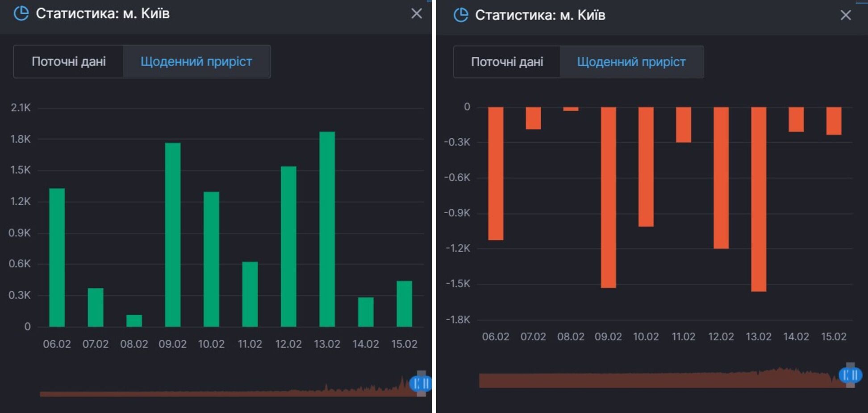Click the green bar for 13.02
The height and width of the screenshot is (413, 868).
pos(327,229)
